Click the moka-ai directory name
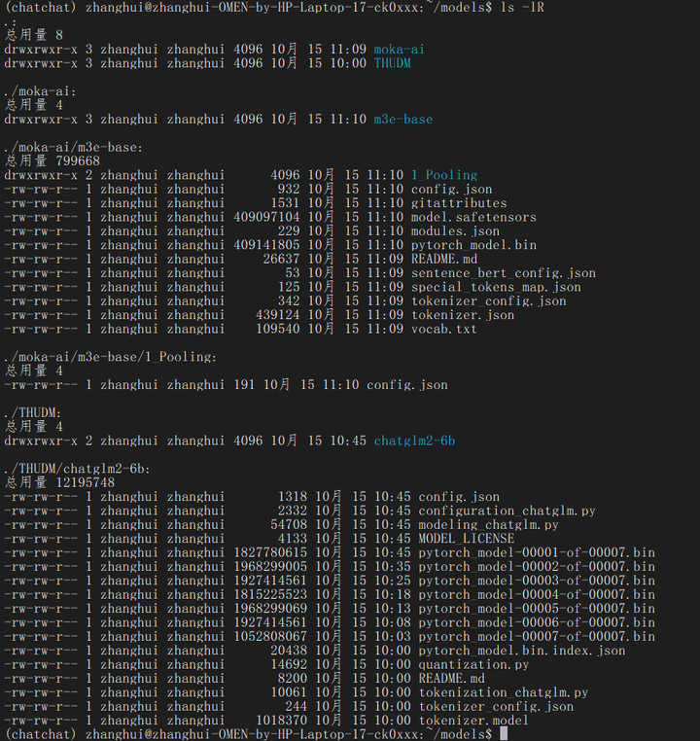Image resolution: width=700 pixels, height=741 pixels. click(x=400, y=50)
